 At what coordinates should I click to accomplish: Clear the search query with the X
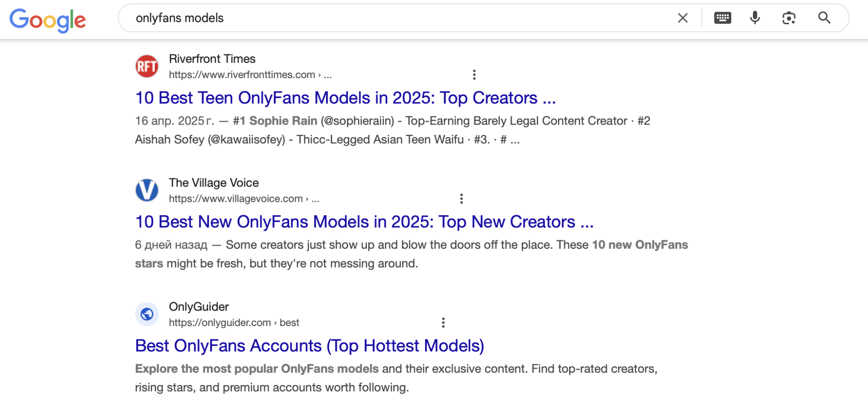click(683, 18)
